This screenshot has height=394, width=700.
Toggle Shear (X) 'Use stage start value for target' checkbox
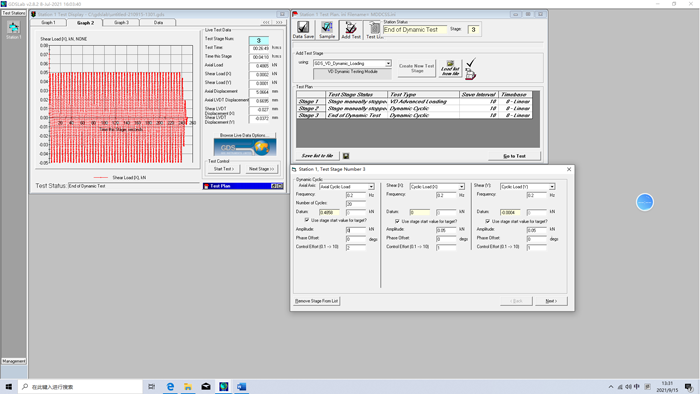tap(397, 221)
